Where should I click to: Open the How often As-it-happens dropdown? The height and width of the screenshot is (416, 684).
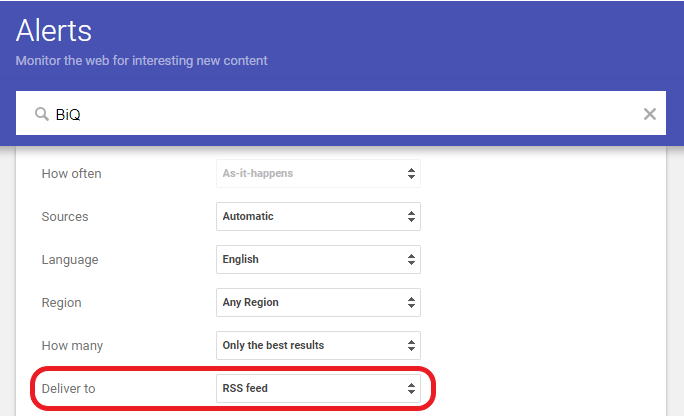click(318, 174)
